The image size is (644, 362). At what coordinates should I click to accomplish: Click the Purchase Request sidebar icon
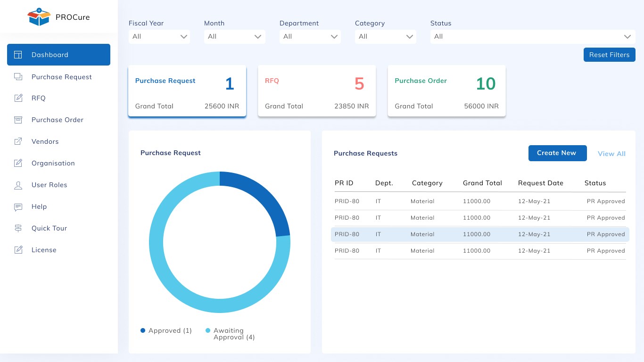(18, 77)
